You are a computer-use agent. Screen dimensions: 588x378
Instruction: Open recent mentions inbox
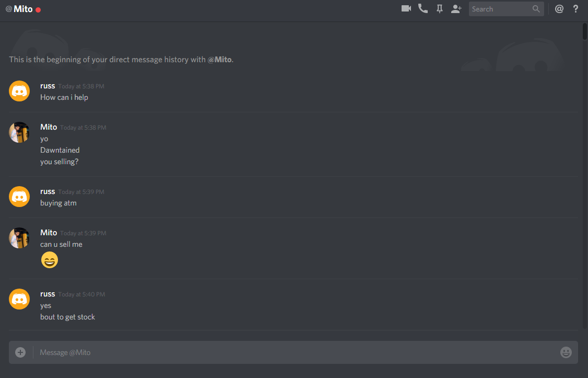tap(559, 9)
